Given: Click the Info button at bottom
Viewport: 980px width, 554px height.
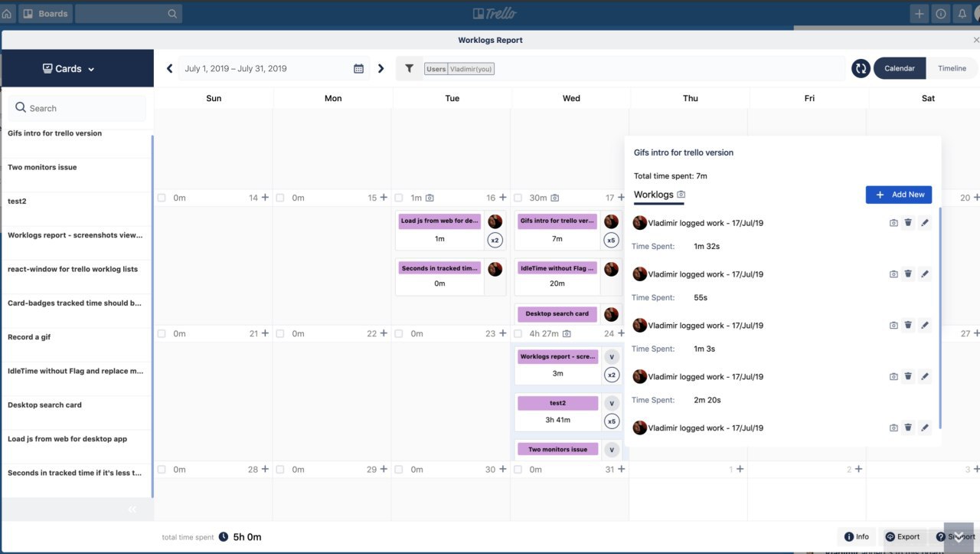Looking at the screenshot, I should tap(857, 536).
